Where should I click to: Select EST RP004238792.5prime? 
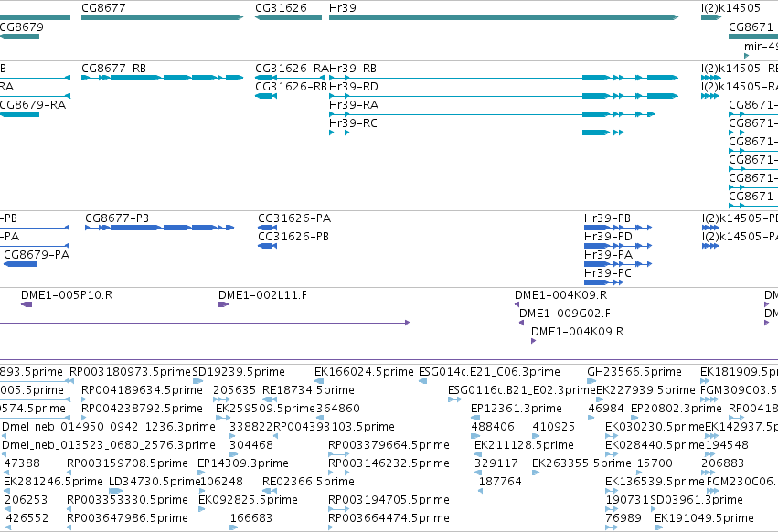click(142, 409)
